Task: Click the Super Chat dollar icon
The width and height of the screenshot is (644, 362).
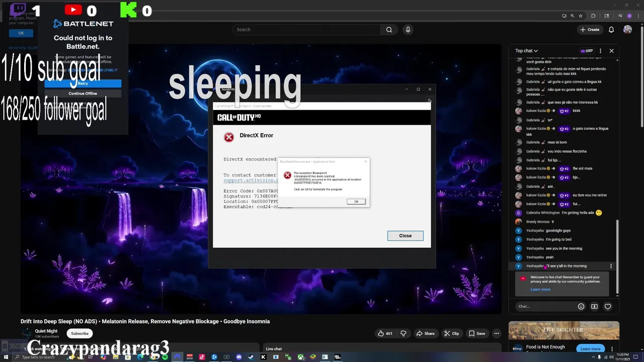Action: [x=594, y=306]
